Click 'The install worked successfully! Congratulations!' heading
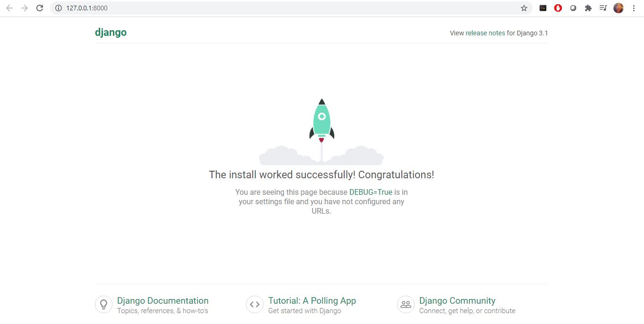Viewport: 644px width, 324px height. click(322, 174)
